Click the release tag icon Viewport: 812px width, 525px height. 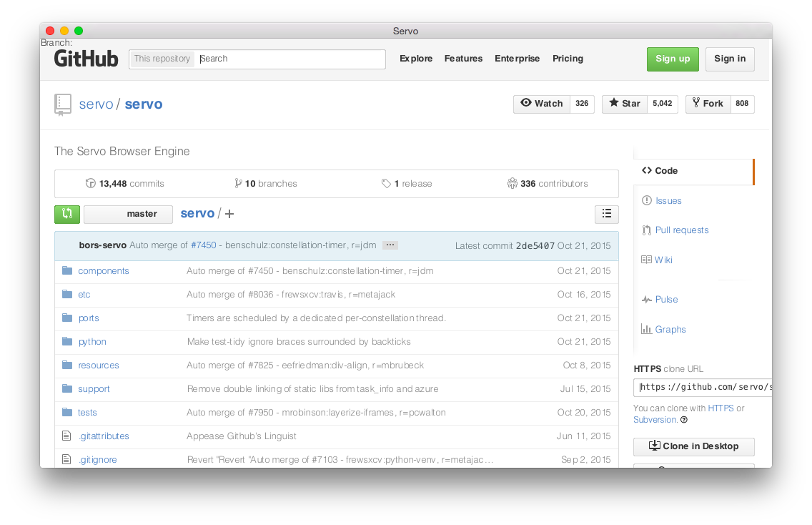386,184
